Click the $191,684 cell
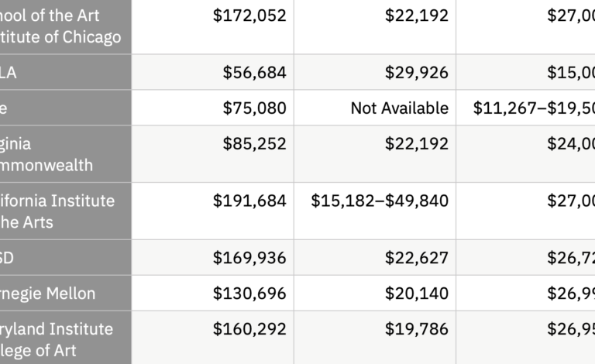This screenshot has height=364, width=595. click(212, 211)
